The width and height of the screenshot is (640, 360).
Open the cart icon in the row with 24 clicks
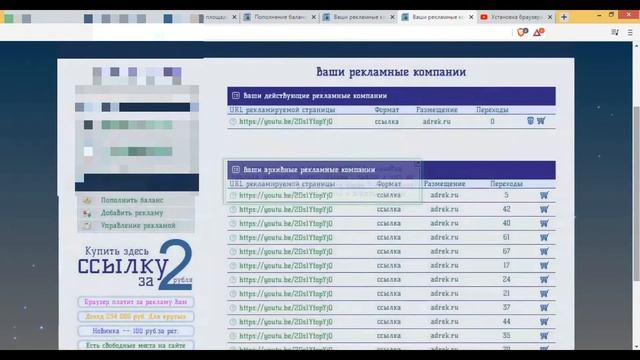point(544,280)
